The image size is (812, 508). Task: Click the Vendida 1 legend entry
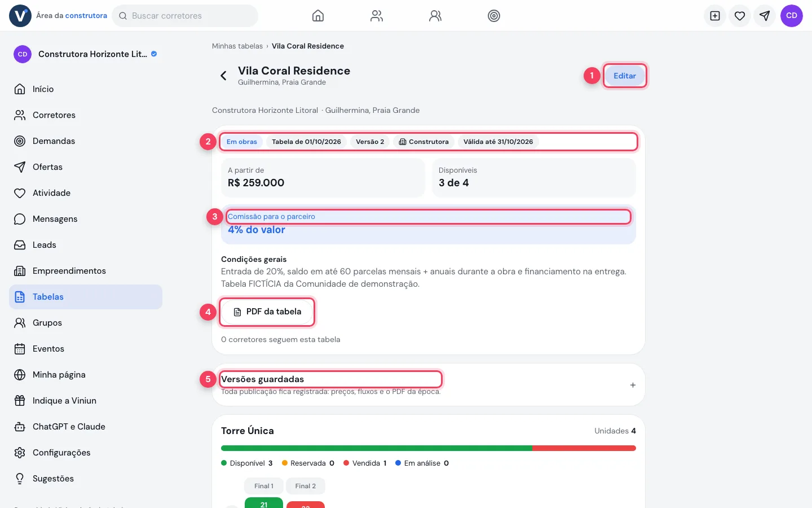click(x=365, y=463)
